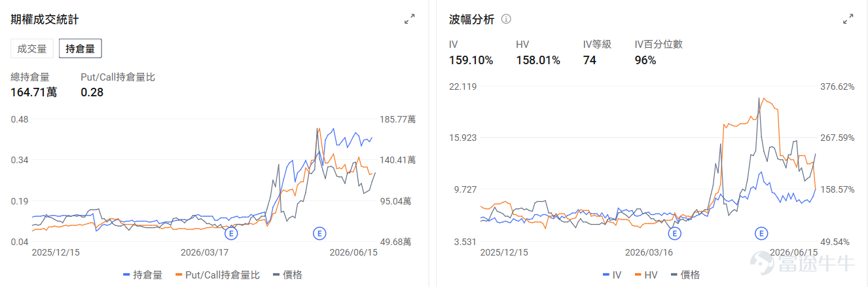Click the 376.62% axis label
This screenshot has width=868, height=287.
click(837, 86)
